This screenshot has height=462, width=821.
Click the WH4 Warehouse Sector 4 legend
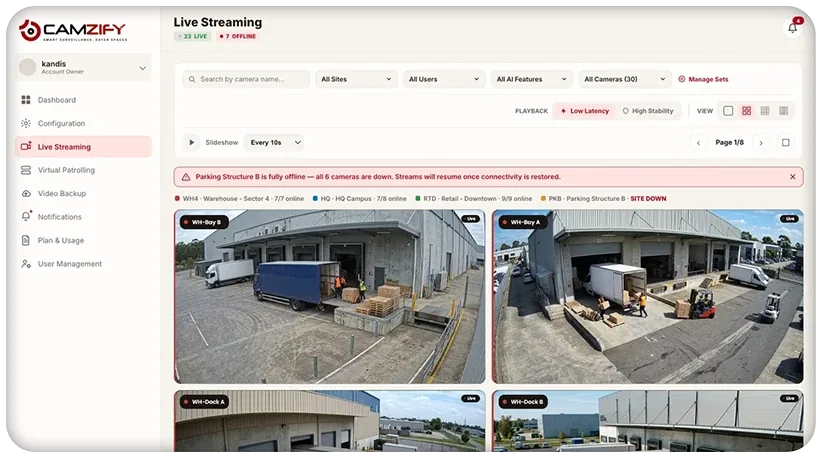239,199
